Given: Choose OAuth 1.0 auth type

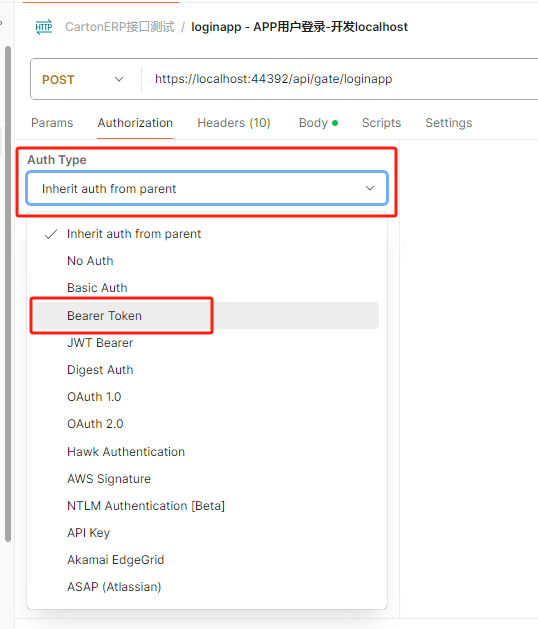Looking at the screenshot, I should tap(207, 397).
